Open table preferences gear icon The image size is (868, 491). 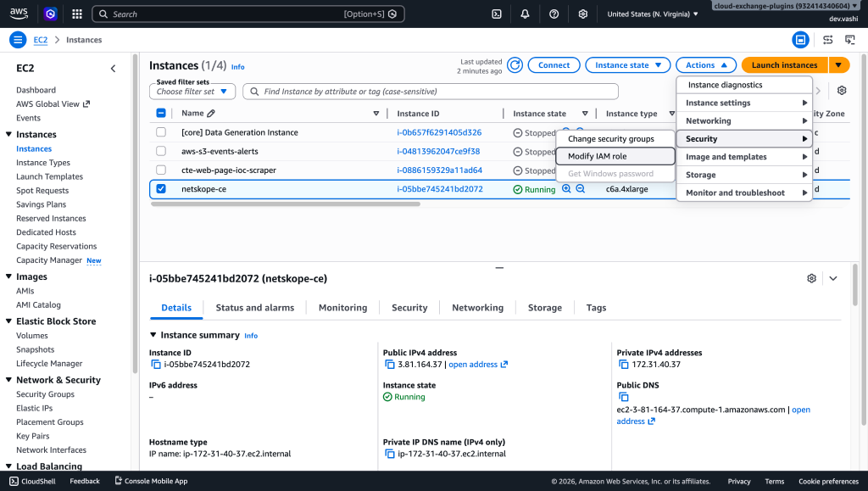(x=842, y=90)
